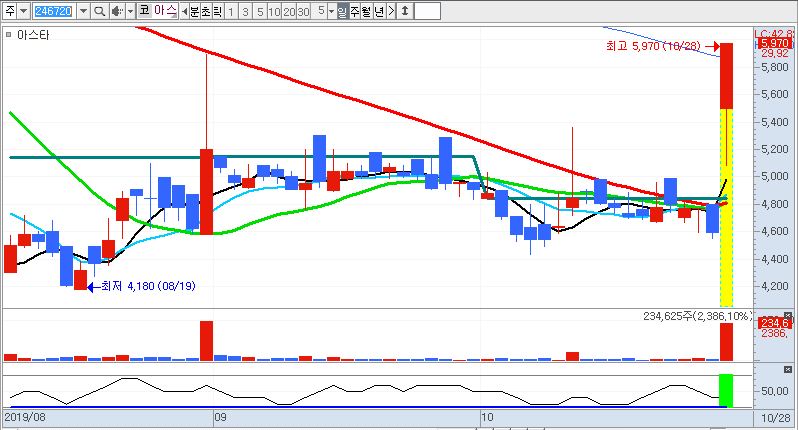Click 5,000 on the price axis
The width and height of the screenshot is (798, 430).
tap(775, 177)
